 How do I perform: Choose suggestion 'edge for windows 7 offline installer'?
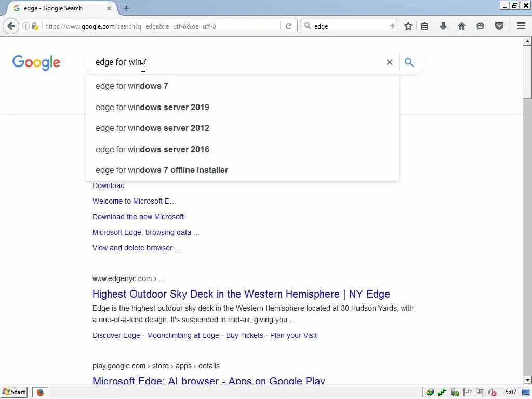click(x=242, y=170)
